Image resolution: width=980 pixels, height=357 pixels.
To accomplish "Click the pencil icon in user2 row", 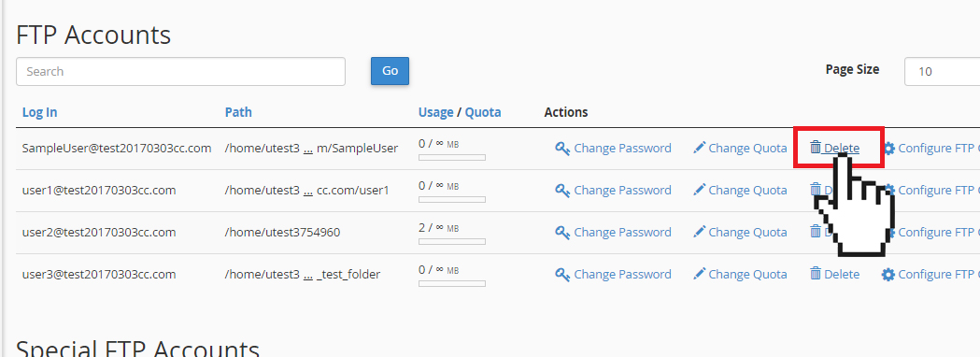I will (x=700, y=232).
